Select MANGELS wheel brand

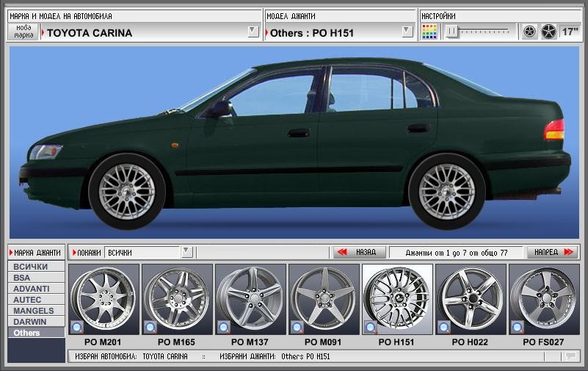point(37,311)
